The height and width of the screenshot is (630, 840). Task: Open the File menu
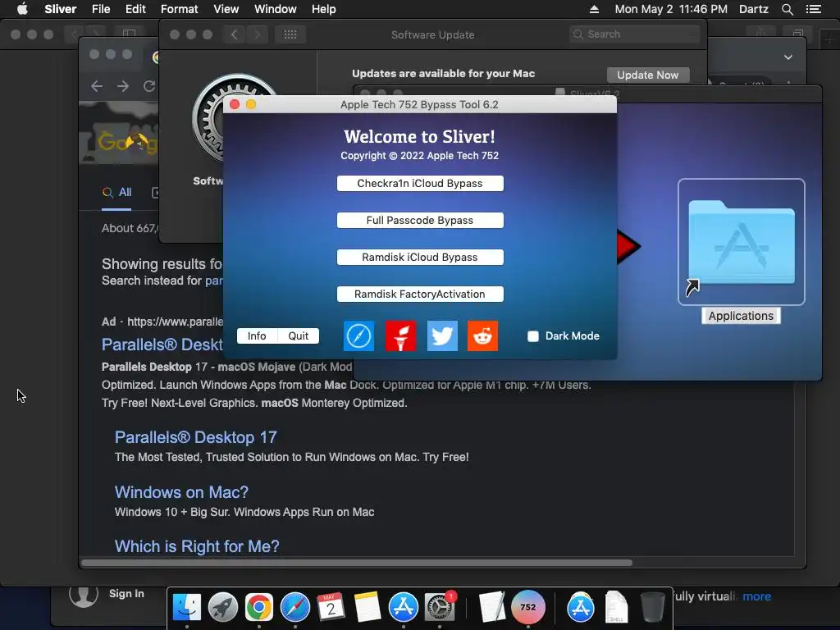[x=101, y=9]
